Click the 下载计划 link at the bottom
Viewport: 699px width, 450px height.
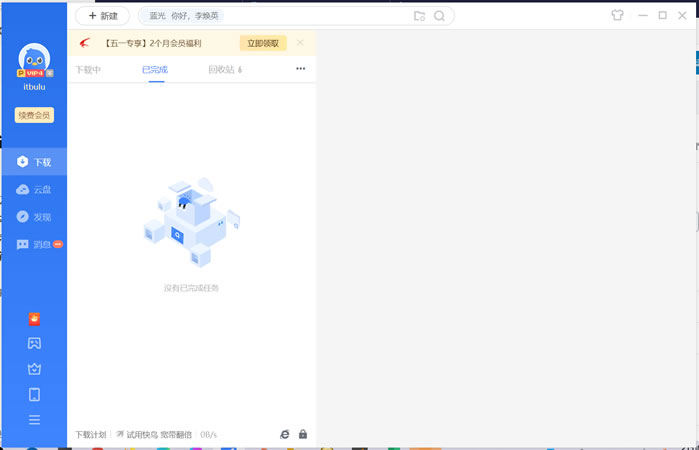(90, 434)
